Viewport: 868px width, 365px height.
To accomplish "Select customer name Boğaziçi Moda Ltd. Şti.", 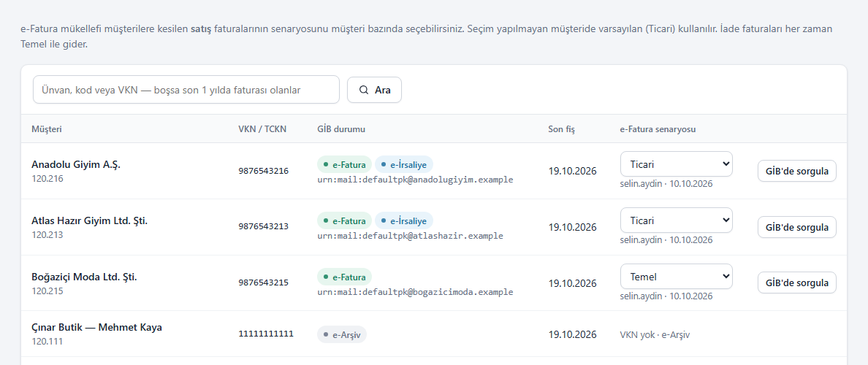I will point(84,277).
